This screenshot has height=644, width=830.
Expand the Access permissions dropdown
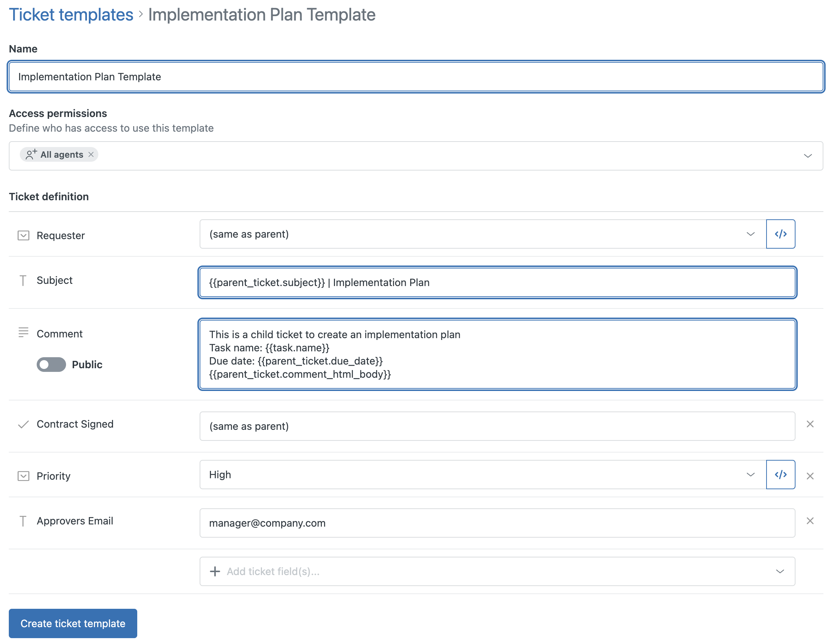(x=808, y=156)
